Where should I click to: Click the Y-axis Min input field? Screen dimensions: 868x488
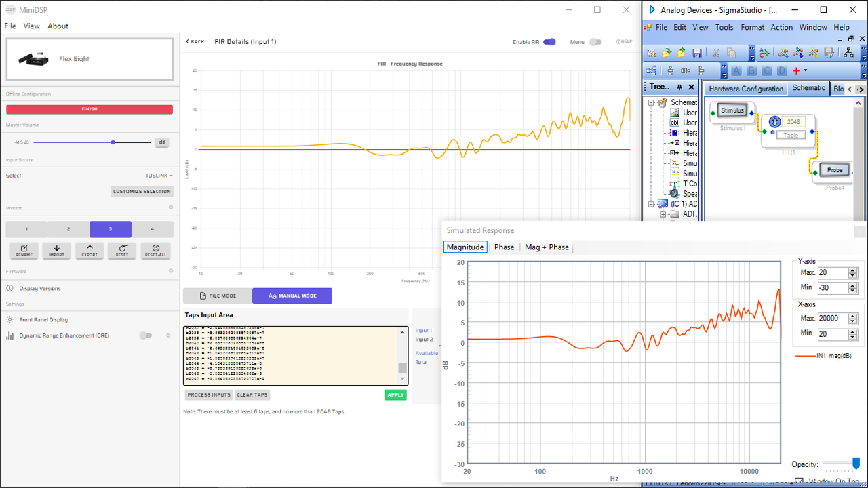(x=833, y=288)
